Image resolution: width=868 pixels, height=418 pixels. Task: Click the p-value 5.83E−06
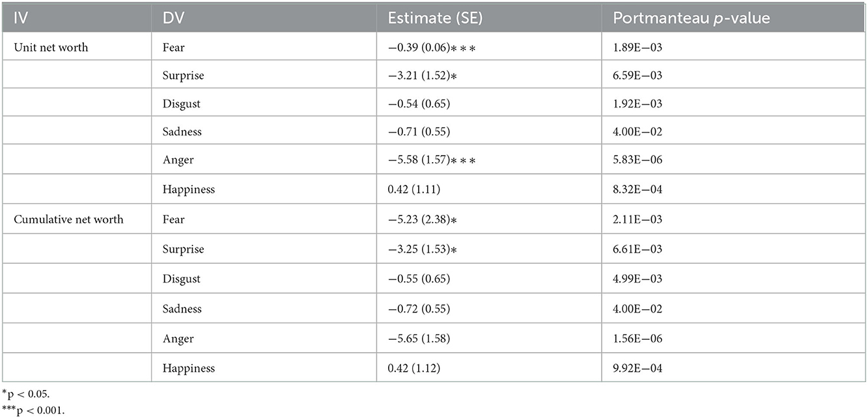(x=637, y=160)
